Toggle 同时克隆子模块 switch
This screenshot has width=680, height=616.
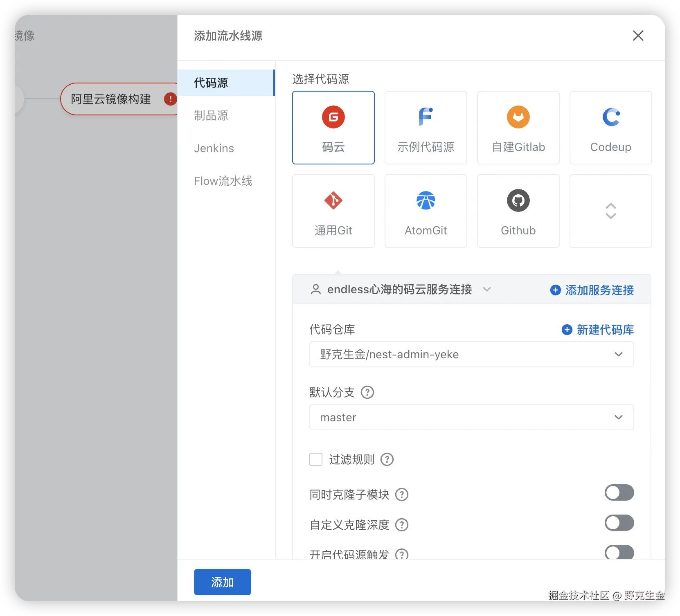pos(619,493)
